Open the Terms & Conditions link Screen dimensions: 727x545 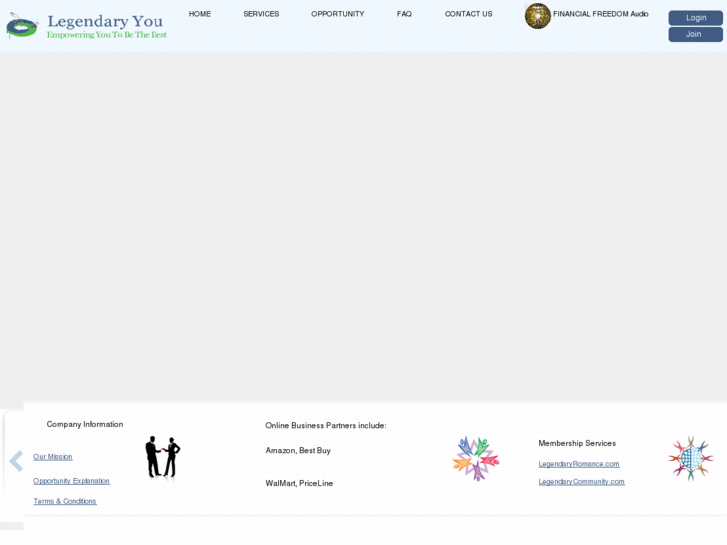pos(65,501)
